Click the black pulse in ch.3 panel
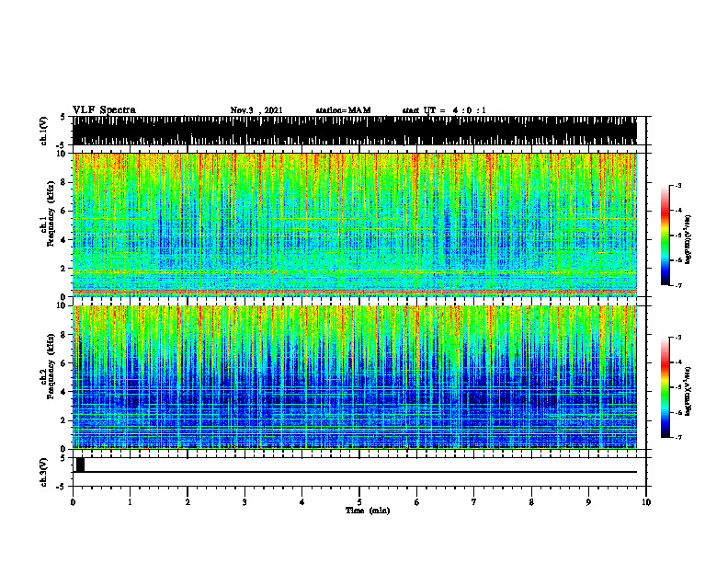The image size is (728, 563). pos(80,465)
